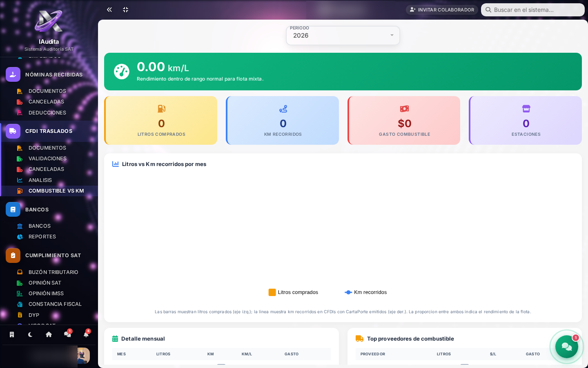Open notifications bell icon

(86, 334)
